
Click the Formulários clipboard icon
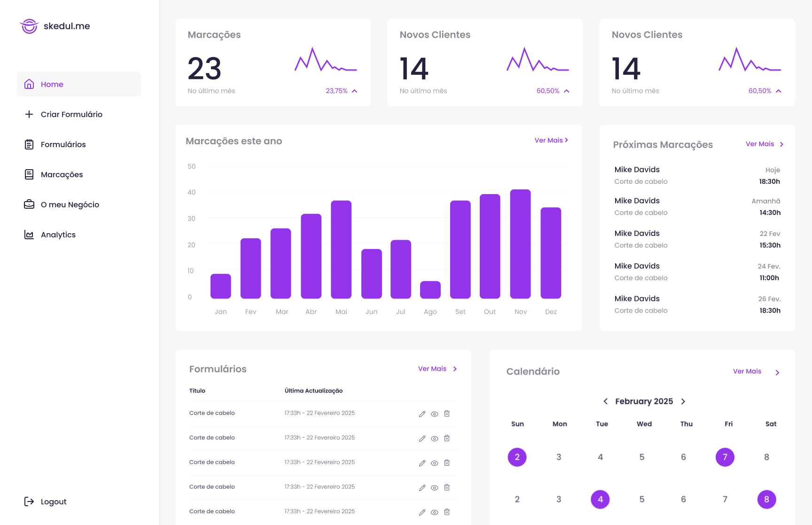tap(29, 144)
